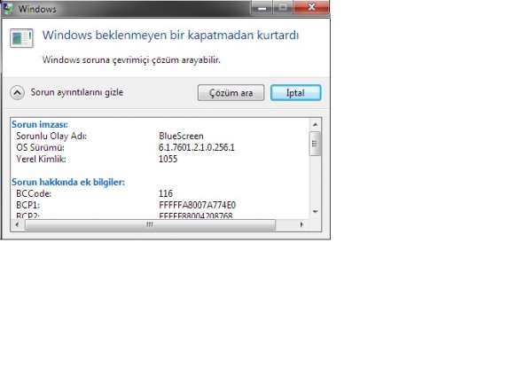Select the BCCode label

pos(34,194)
